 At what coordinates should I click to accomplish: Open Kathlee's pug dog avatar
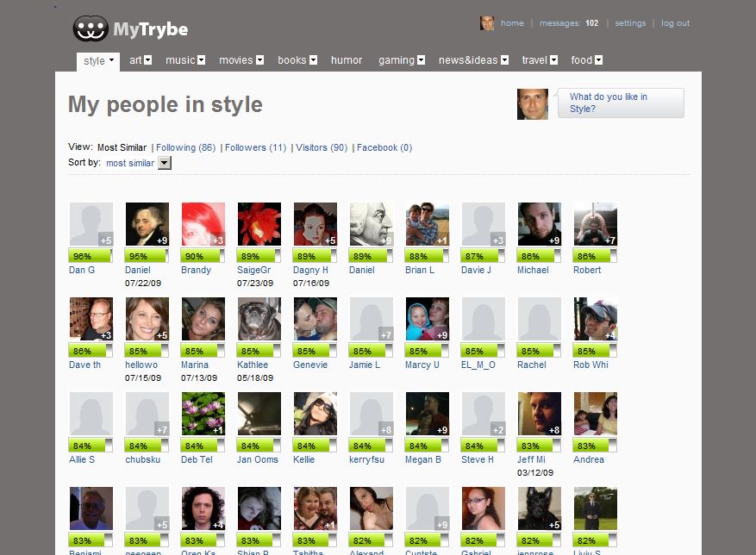pos(259,319)
